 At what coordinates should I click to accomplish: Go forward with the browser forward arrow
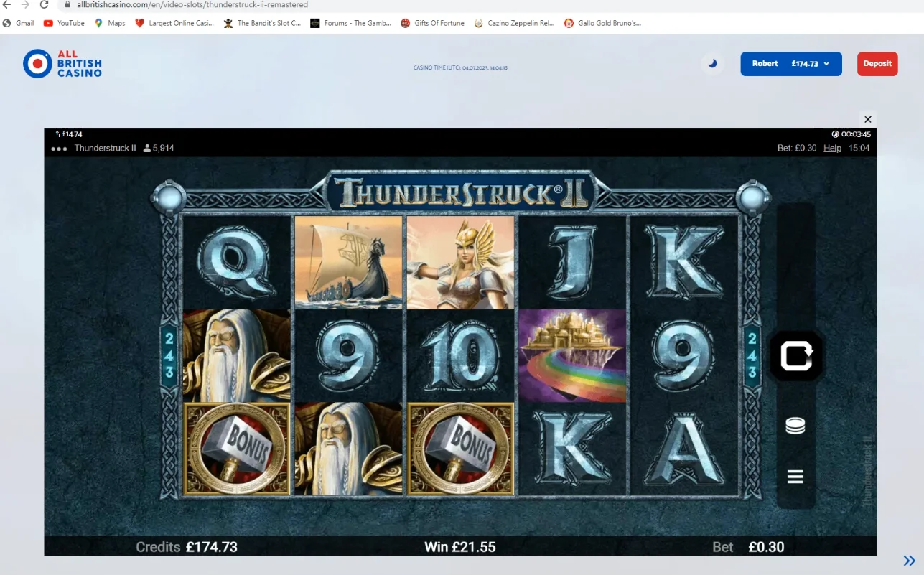(26, 4)
